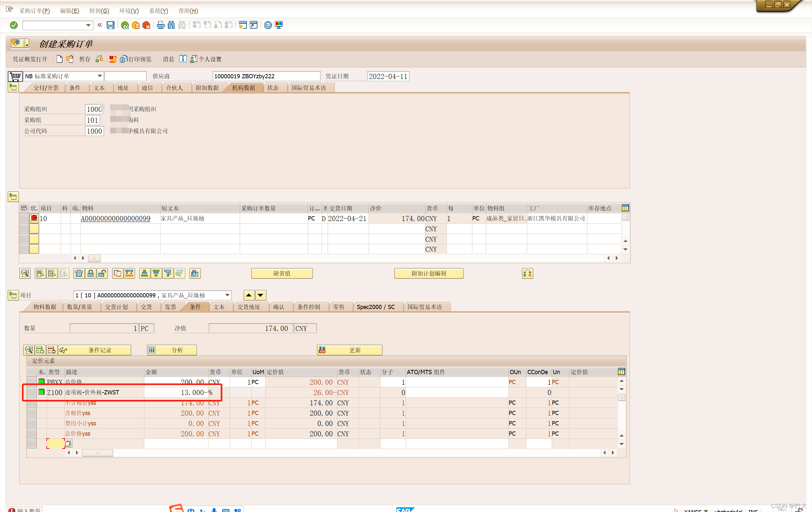Click the item filter funnel icon
812x512 pixels.
168,274
